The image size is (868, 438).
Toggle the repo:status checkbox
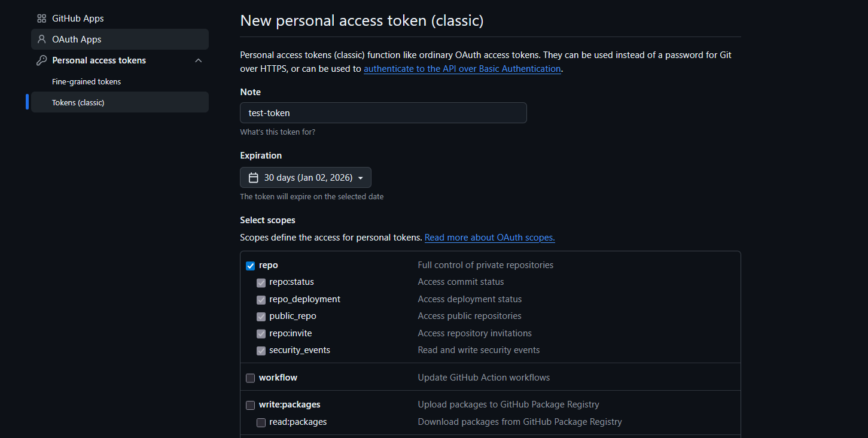point(261,282)
